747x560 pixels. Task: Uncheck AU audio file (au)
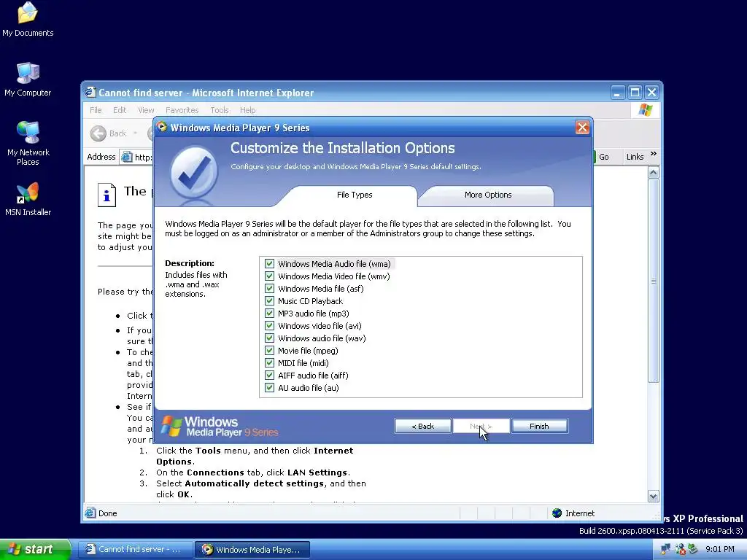click(x=270, y=388)
